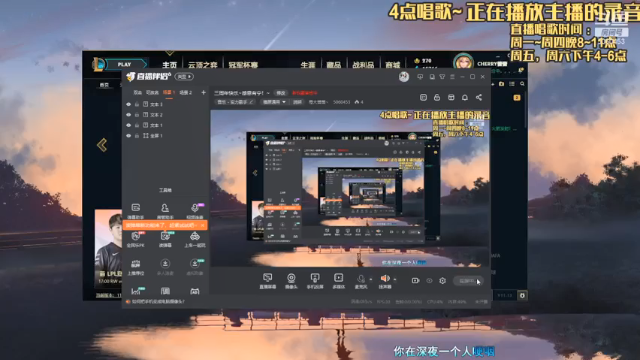Click the greyed download-circle toolbox icon

point(165,267)
